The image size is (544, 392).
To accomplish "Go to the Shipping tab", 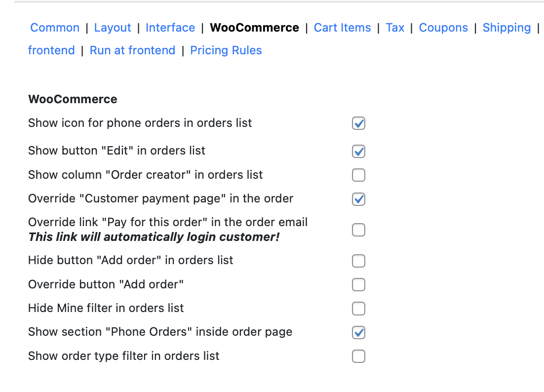I will click(506, 28).
